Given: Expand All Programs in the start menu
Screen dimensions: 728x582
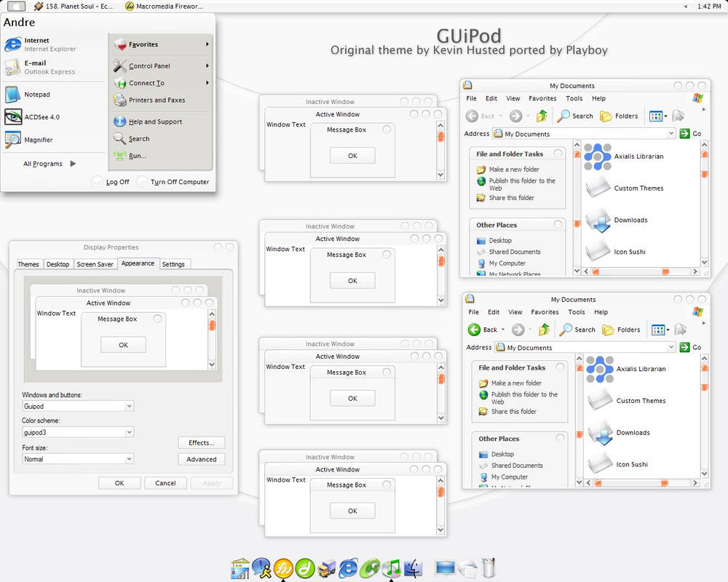Looking at the screenshot, I should (x=50, y=164).
